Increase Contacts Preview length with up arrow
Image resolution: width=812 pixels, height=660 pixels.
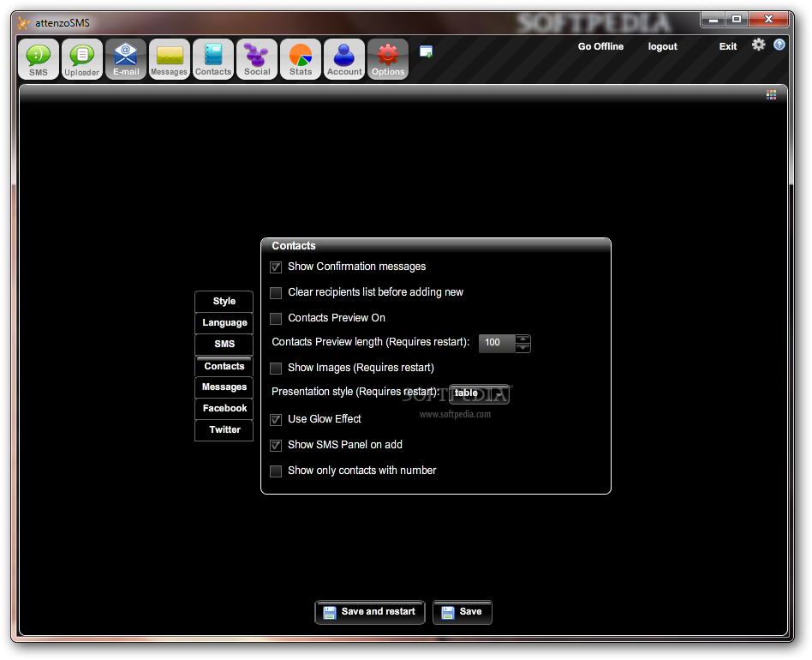pyautogui.click(x=523, y=339)
